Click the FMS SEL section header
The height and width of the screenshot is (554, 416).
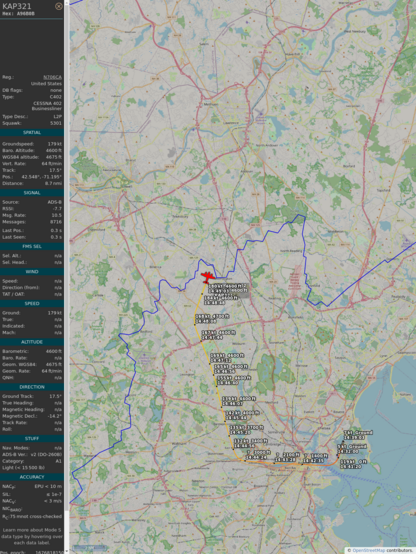click(x=32, y=246)
